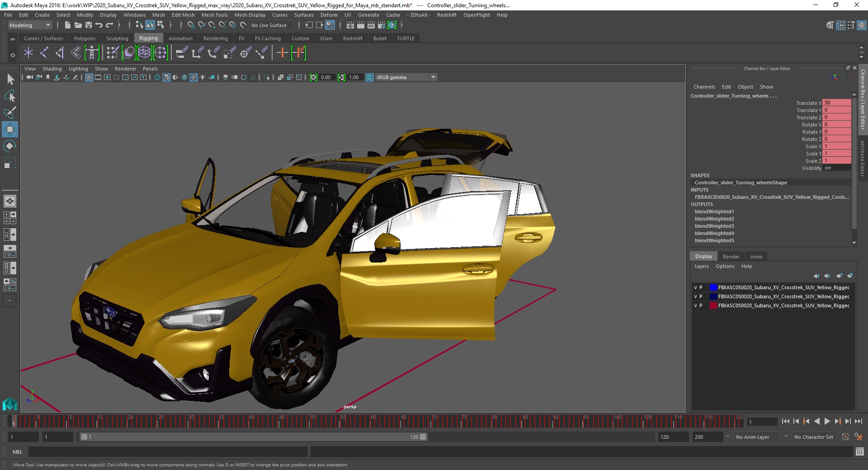
Task: Choose the select-by-component-type mode icon
Action: click(160, 25)
